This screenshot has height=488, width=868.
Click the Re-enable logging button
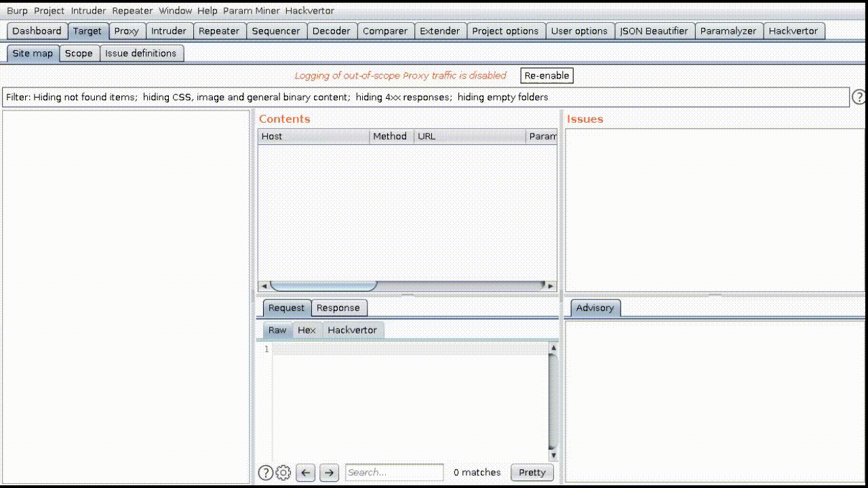click(547, 75)
